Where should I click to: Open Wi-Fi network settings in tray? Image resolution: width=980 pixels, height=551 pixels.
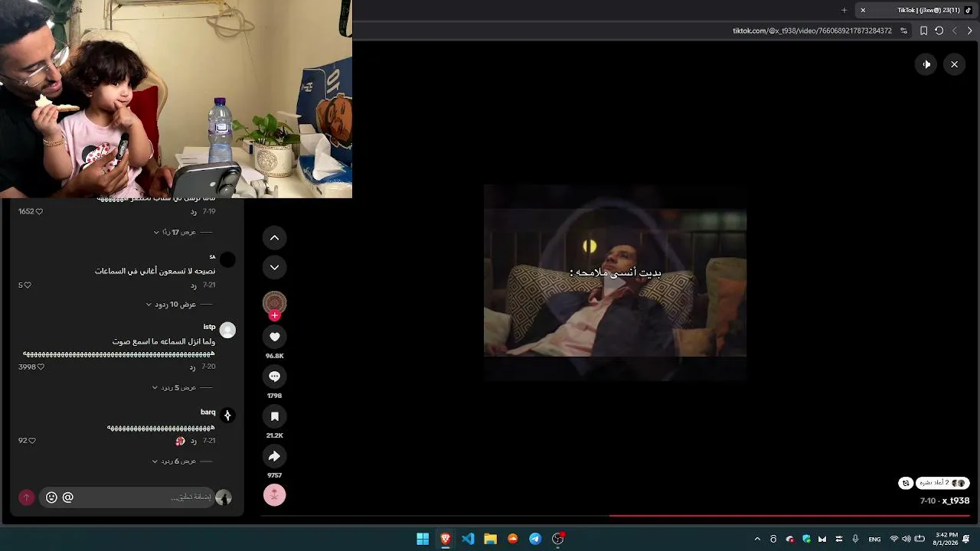(893, 539)
